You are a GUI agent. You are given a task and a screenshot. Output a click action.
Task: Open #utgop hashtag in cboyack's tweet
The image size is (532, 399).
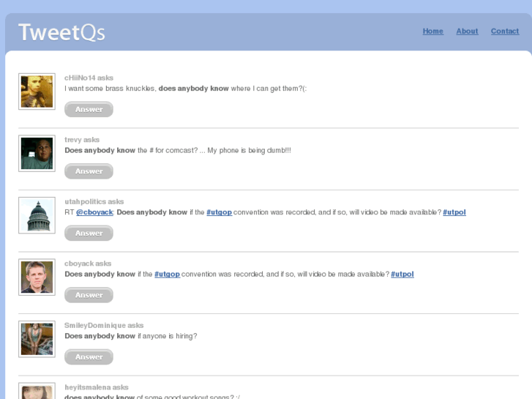[x=168, y=274]
